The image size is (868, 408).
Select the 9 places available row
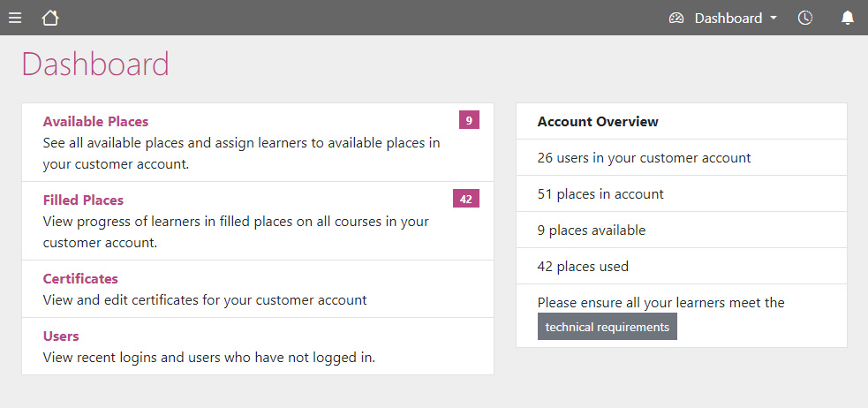coord(682,230)
